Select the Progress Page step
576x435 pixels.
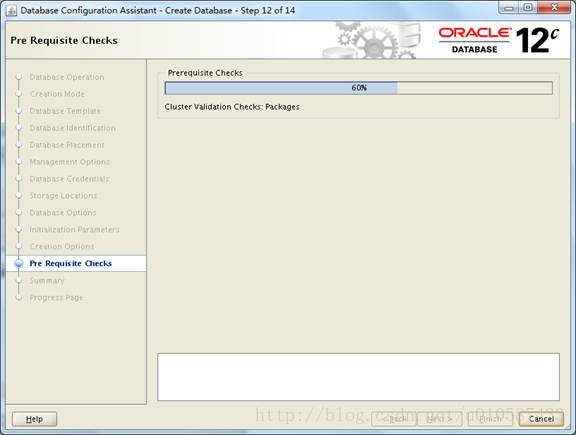pyautogui.click(x=56, y=297)
